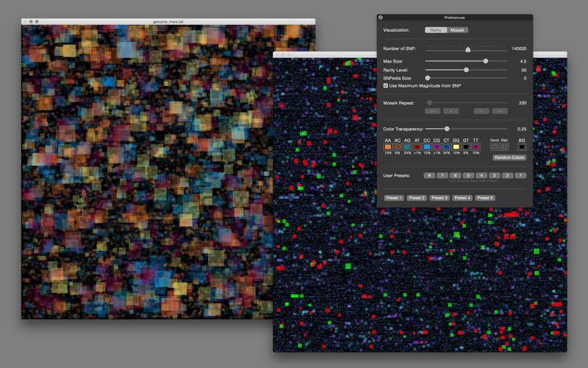Open the TT magenta color swatch
588x368 pixels.
point(476,146)
